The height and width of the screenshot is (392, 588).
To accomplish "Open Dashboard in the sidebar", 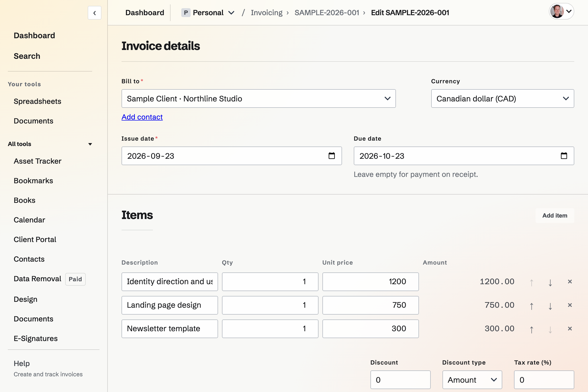I will coord(34,36).
